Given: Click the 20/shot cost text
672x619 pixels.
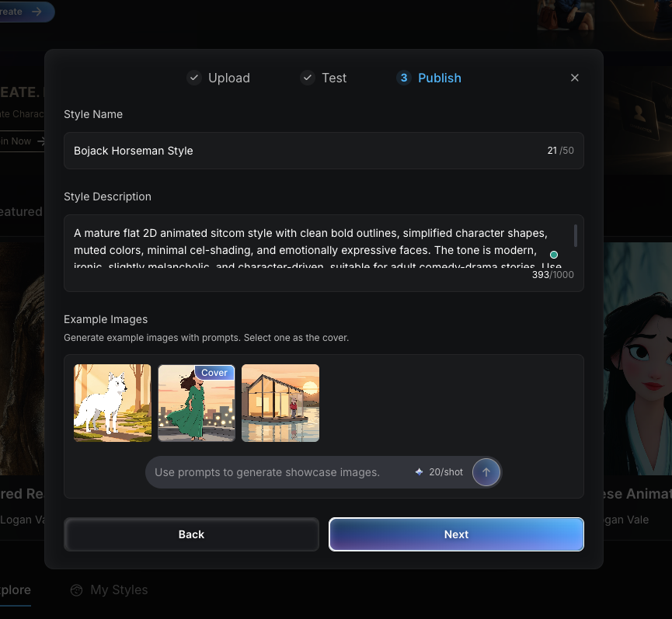Looking at the screenshot, I should coord(446,472).
